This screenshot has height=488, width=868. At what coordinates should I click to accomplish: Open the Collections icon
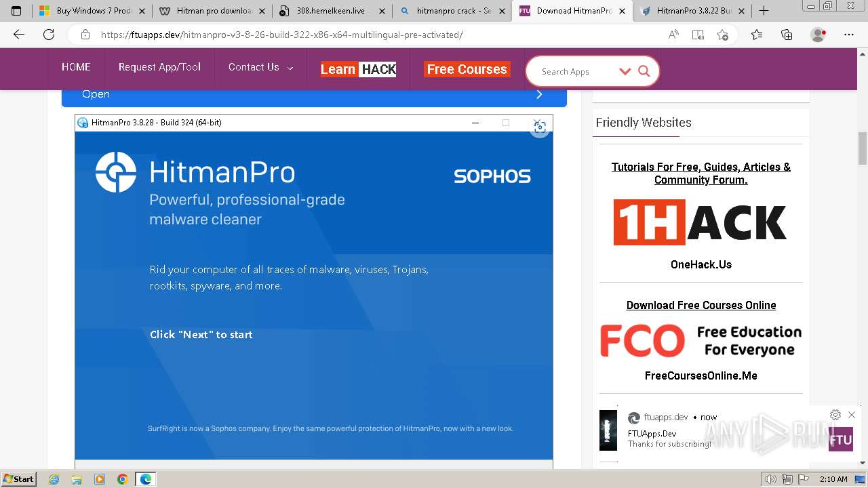(787, 35)
